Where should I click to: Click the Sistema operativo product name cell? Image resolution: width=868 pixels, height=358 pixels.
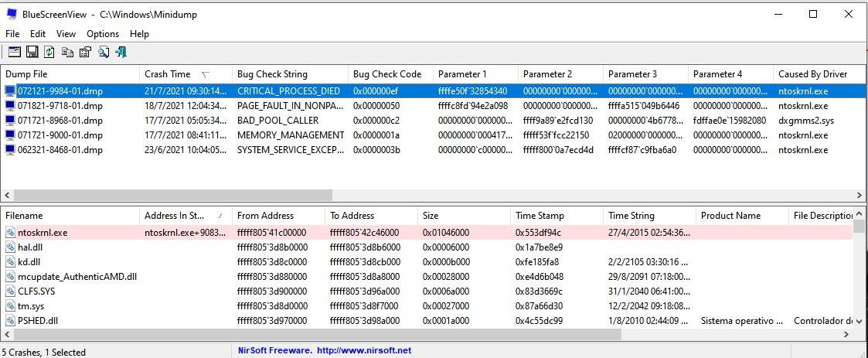tap(742, 320)
